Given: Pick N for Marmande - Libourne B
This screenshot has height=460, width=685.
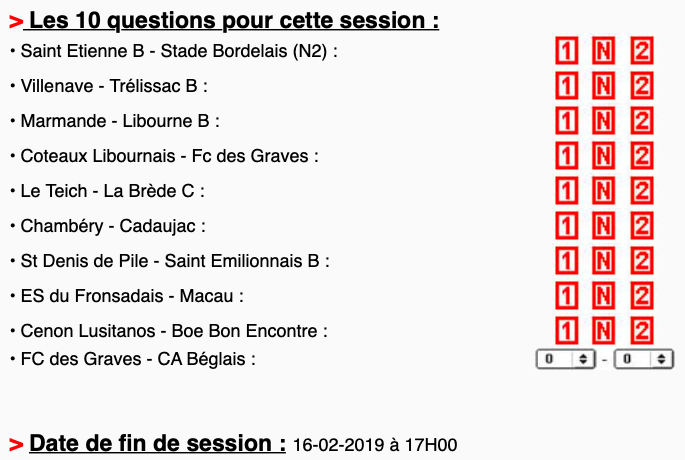Looking at the screenshot, I should pos(604,121).
